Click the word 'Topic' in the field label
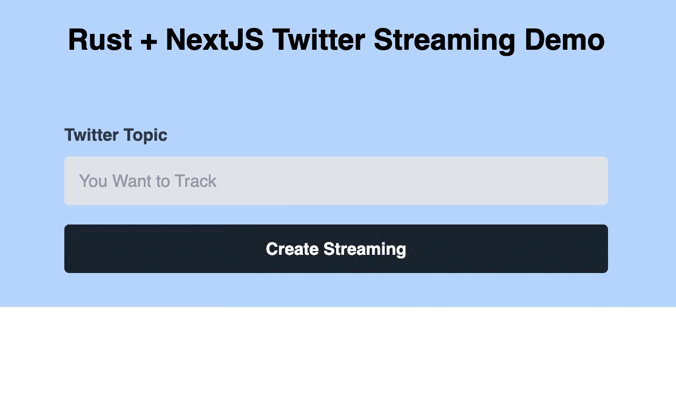The height and width of the screenshot is (398, 676). tap(145, 135)
